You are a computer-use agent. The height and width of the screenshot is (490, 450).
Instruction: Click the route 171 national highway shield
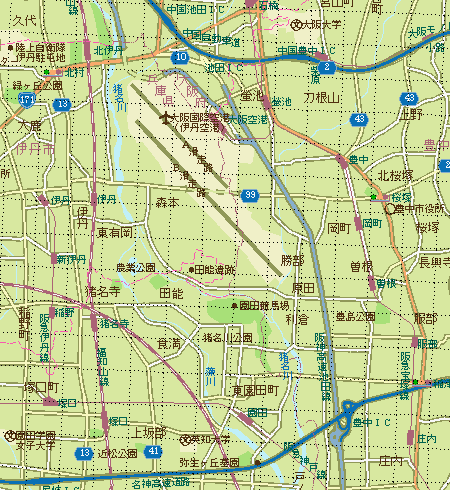27,100
